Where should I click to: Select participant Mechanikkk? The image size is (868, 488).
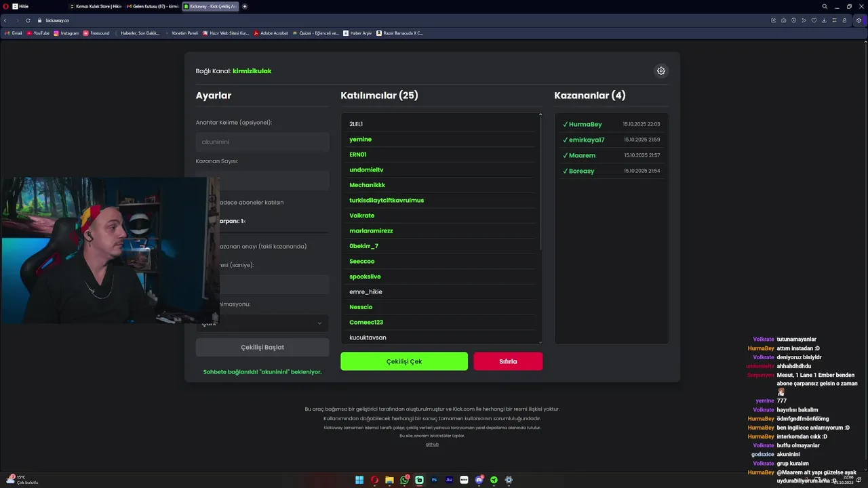coord(441,185)
